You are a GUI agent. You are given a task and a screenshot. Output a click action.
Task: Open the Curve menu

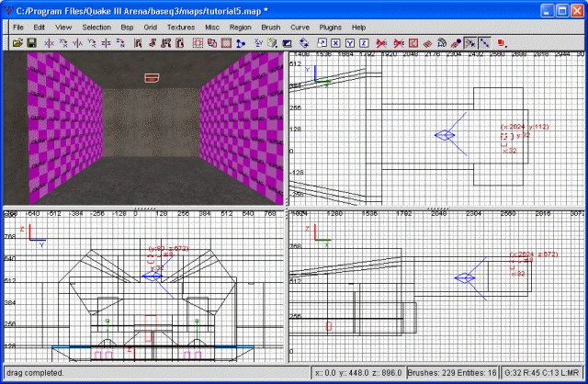pyautogui.click(x=300, y=28)
